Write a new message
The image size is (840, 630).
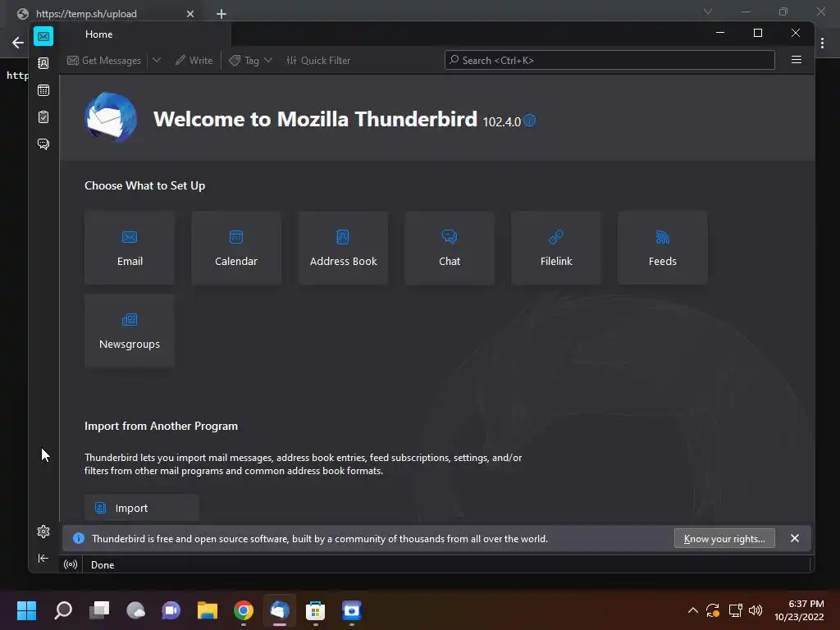pos(194,61)
